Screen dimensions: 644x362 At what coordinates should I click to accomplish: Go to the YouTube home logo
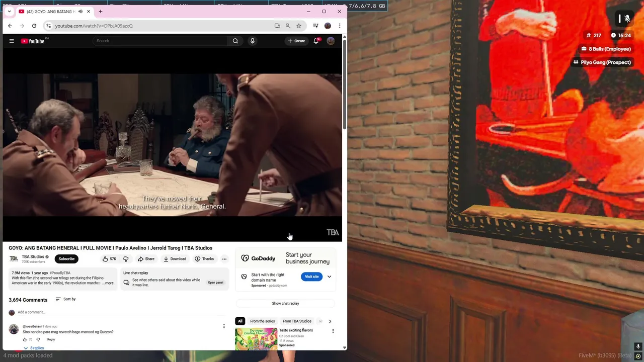click(33, 41)
